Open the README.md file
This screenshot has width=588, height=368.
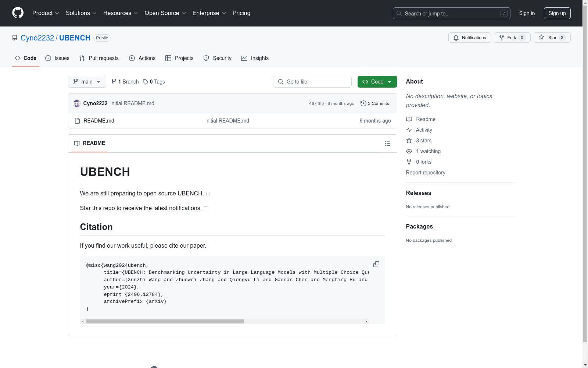point(99,121)
